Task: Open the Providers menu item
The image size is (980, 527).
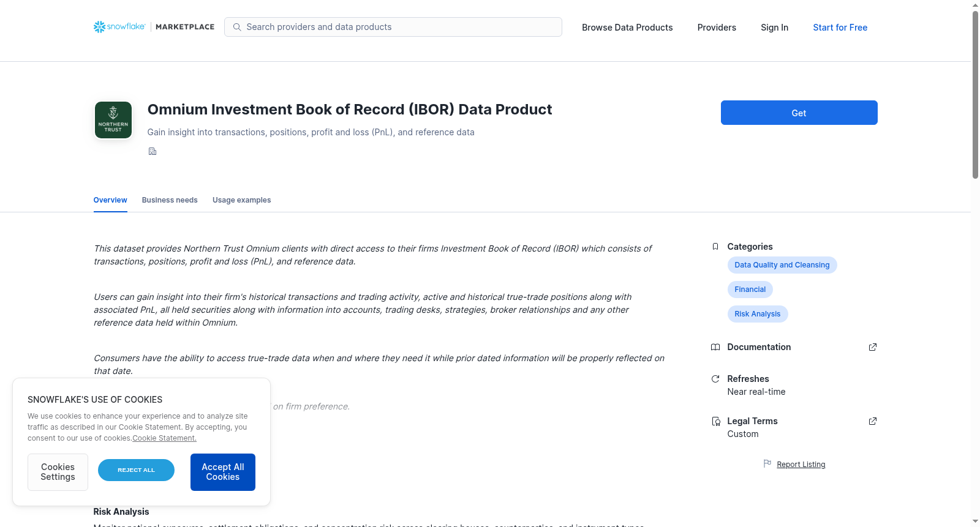Action: [x=717, y=28]
